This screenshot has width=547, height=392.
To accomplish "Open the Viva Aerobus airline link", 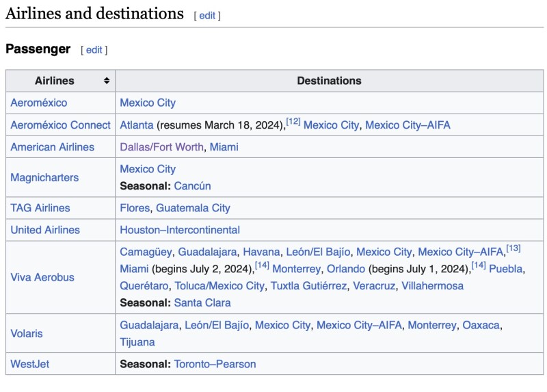I will [x=42, y=277].
